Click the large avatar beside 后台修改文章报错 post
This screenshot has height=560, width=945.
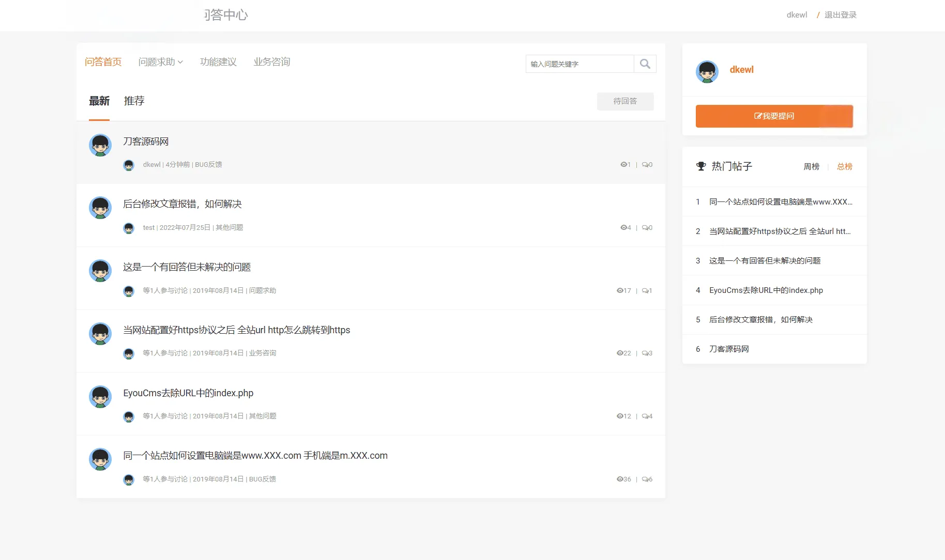[100, 208]
